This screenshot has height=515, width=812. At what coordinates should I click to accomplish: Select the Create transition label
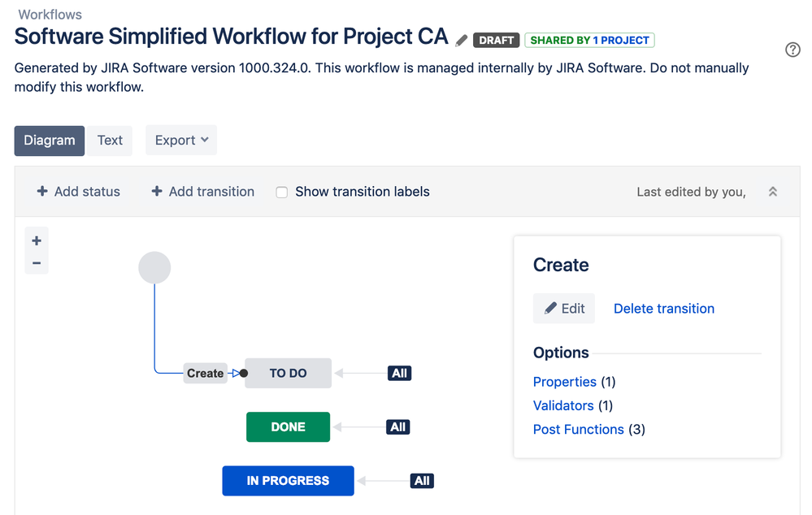click(x=205, y=374)
